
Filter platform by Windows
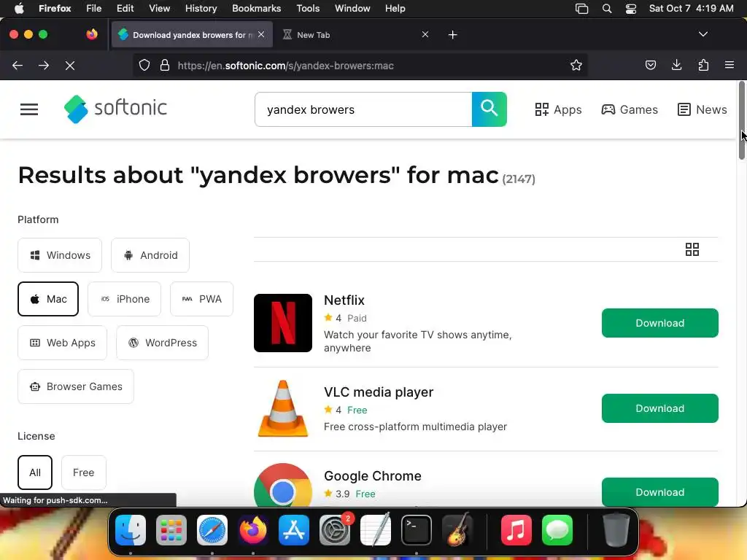pos(60,255)
